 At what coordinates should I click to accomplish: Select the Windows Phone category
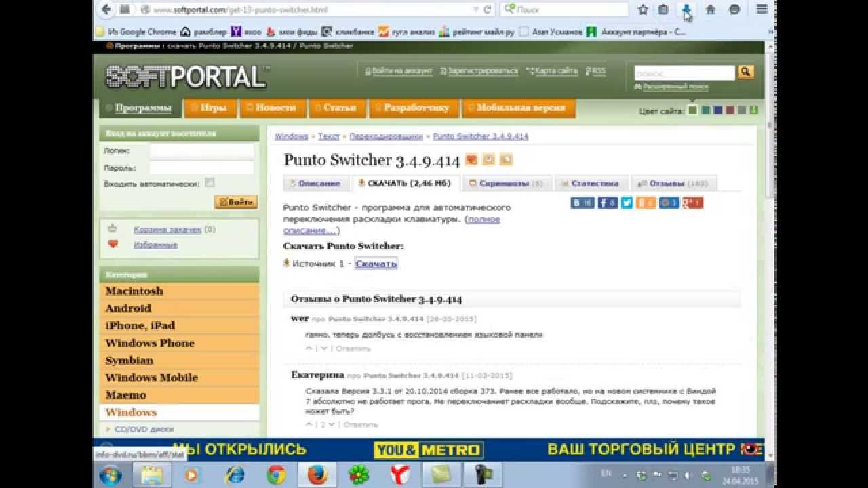[x=179, y=343]
